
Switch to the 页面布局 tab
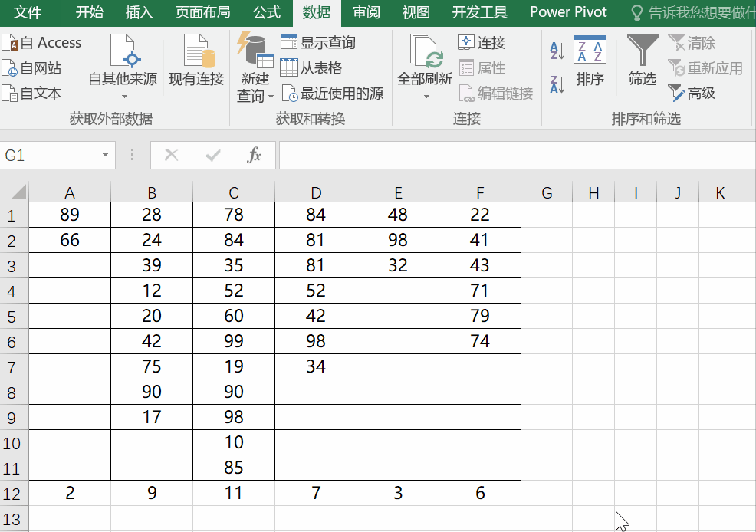pyautogui.click(x=202, y=12)
